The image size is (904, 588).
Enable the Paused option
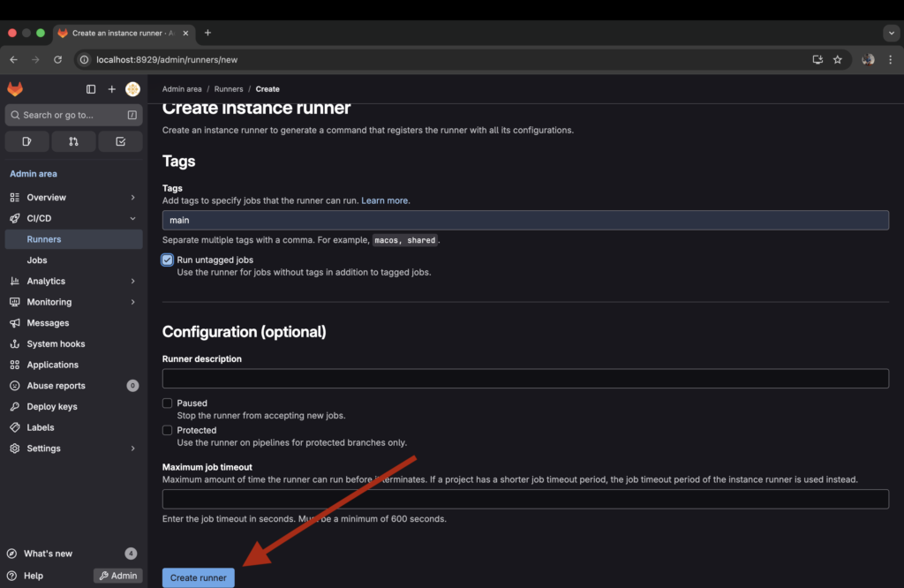(167, 403)
